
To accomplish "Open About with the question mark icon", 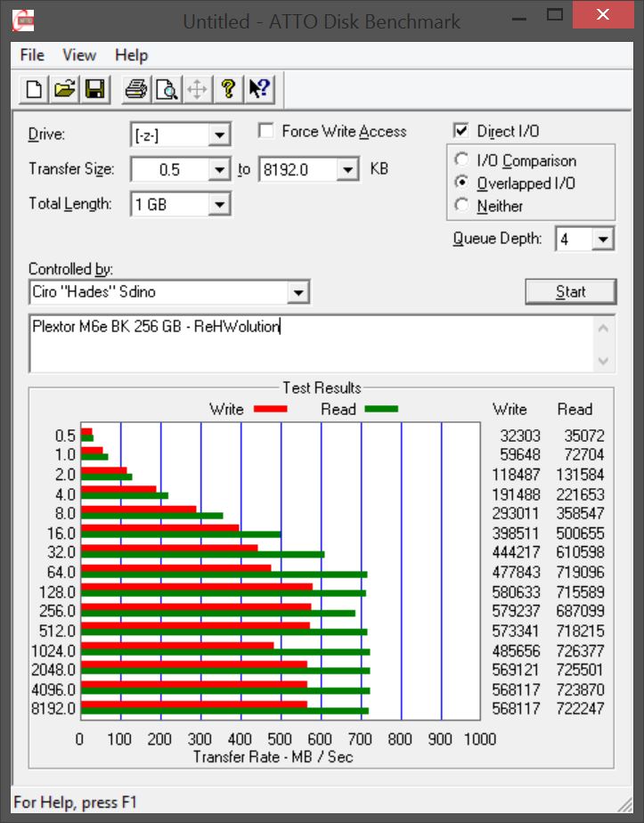I will [228, 89].
